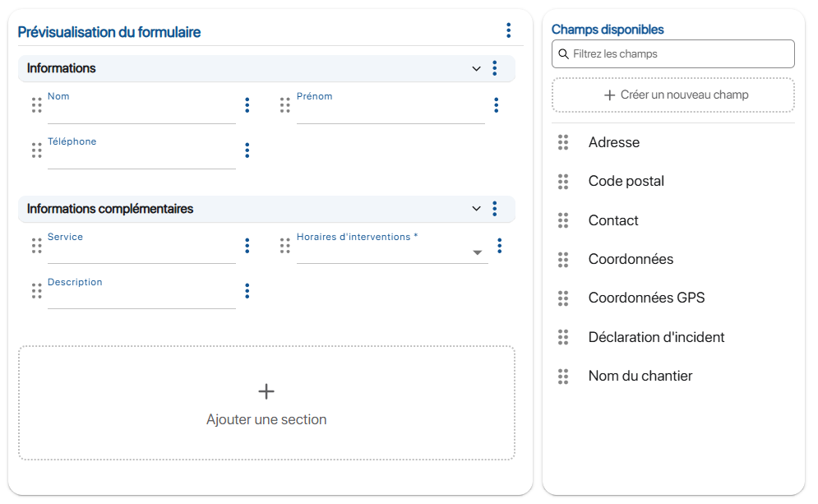Open Informations complémentaires section kebab menu

pyautogui.click(x=495, y=209)
